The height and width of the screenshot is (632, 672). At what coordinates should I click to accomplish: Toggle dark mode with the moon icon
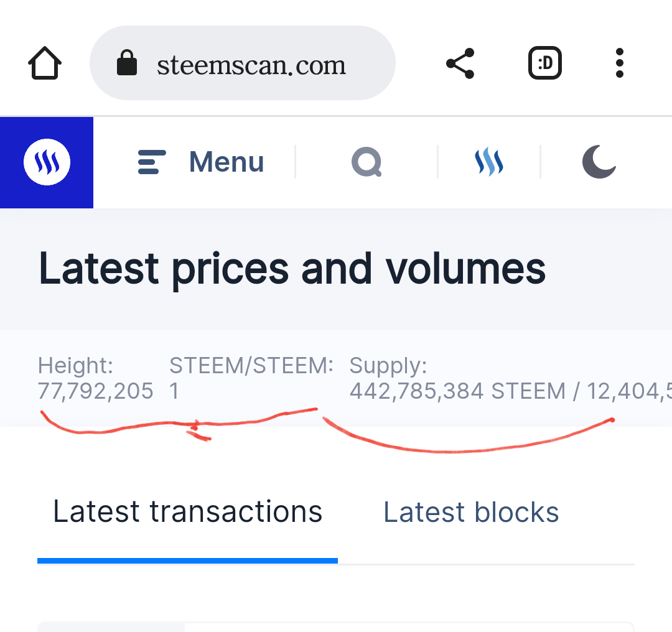point(599,162)
